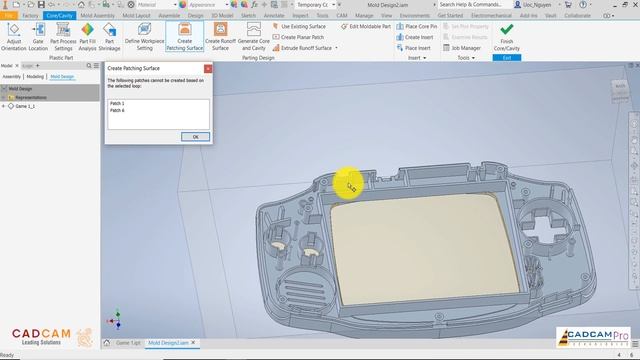Select the Core/Cavity ribbon tab
Viewport: 640px width, 360px height.
point(60,16)
